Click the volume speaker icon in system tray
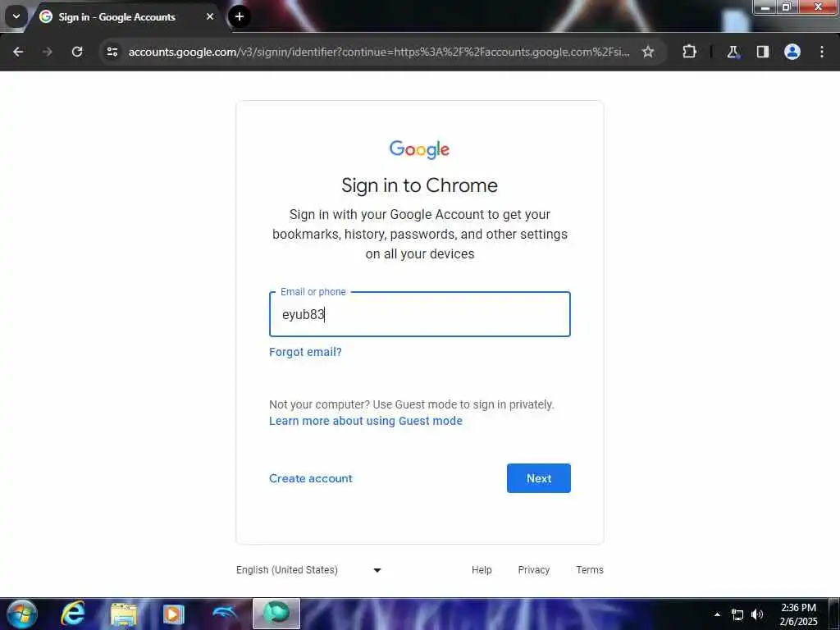Image resolution: width=840 pixels, height=630 pixels. 757,614
